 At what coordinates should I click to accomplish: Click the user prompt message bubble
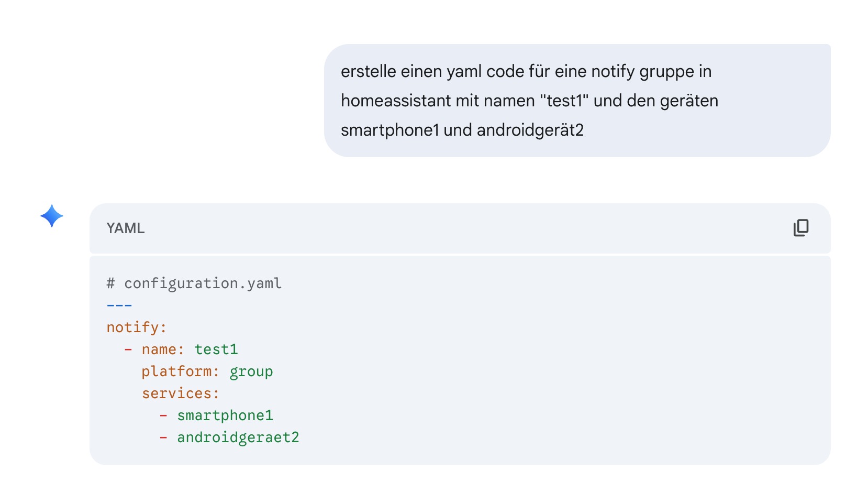tap(577, 101)
